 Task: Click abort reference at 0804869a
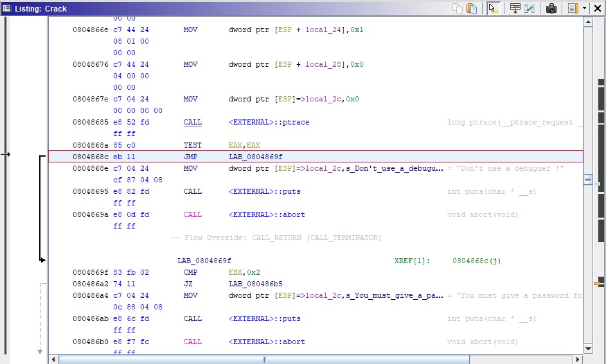(267, 214)
